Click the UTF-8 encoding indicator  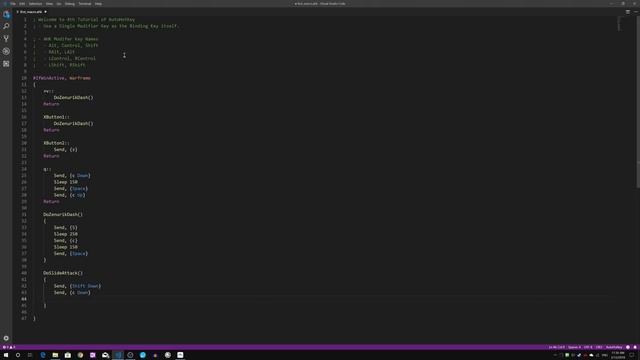(588, 347)
